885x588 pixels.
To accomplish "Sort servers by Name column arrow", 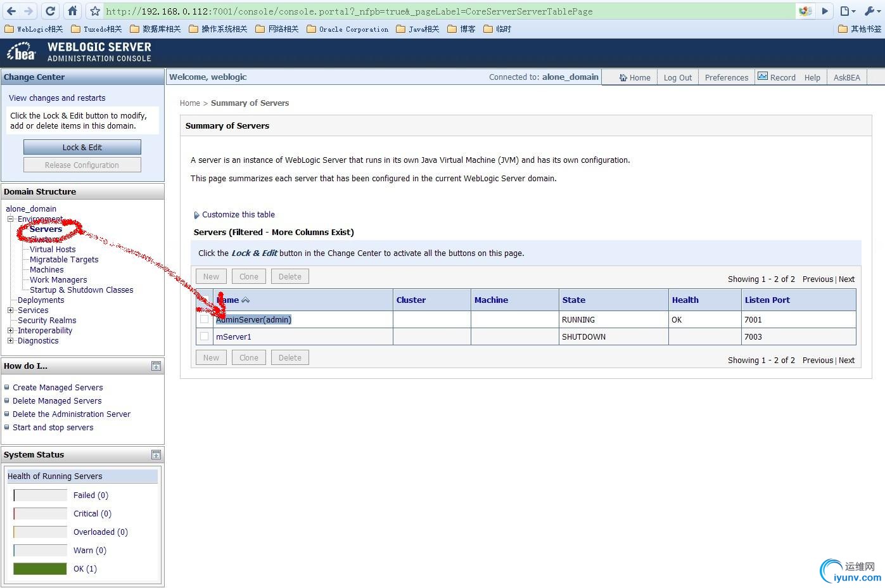I will [245, 300].
